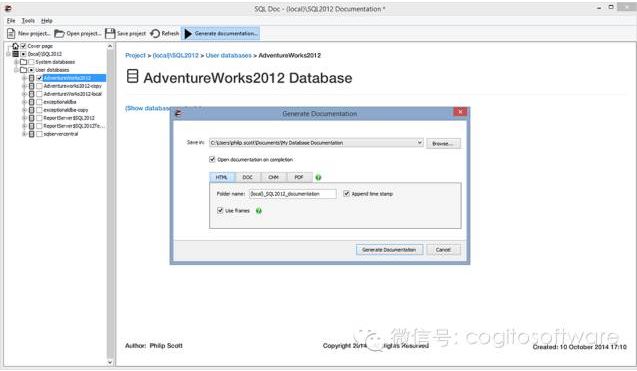The image size is (637, 371).
Task: Toggle Open documentation on completion checkbox
Action: pyautogui.click(x=212, y=160)
